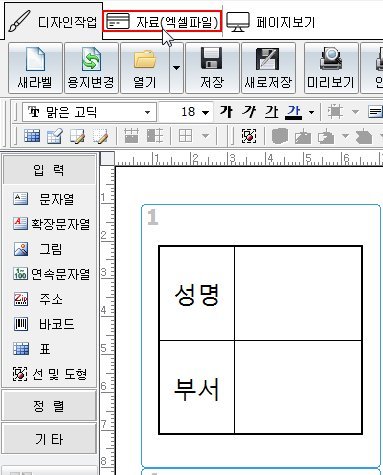This screenshot has width=383, height=475.
Task: Click the font color 가 button
Action: coord(294,112)
